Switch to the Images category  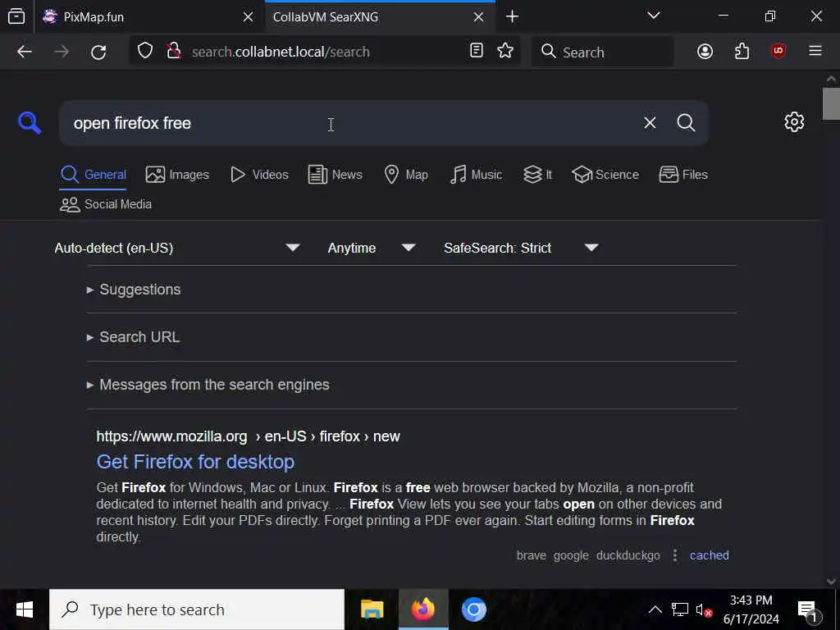pyautogui.click(x=177, y=175)
